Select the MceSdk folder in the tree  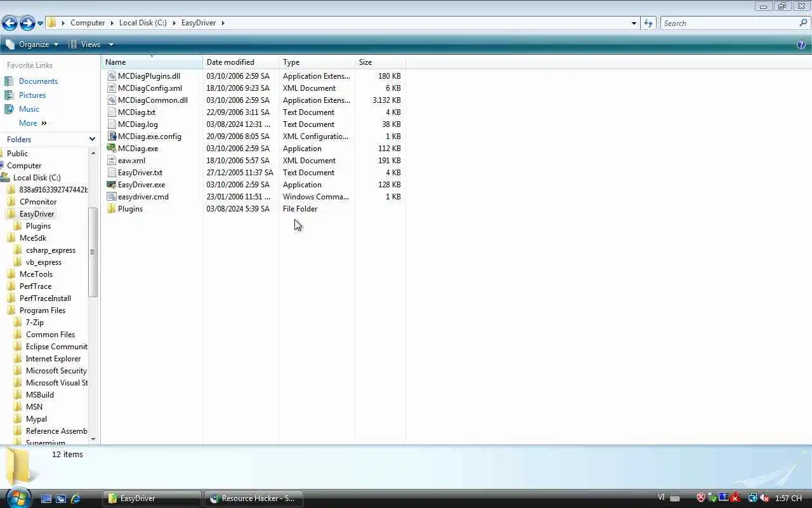click(33, 238)
